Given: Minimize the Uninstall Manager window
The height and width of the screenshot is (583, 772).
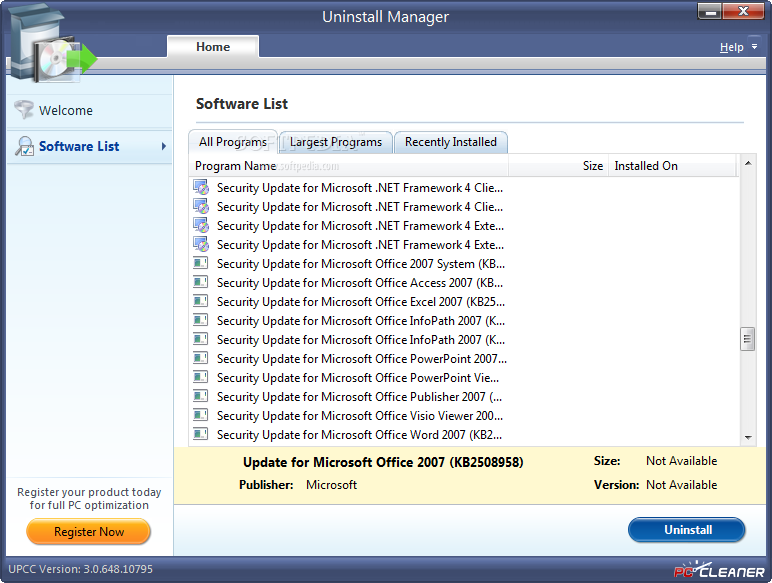Looking at the screenshot, I should pyautogui.click(x=710, y=11).
